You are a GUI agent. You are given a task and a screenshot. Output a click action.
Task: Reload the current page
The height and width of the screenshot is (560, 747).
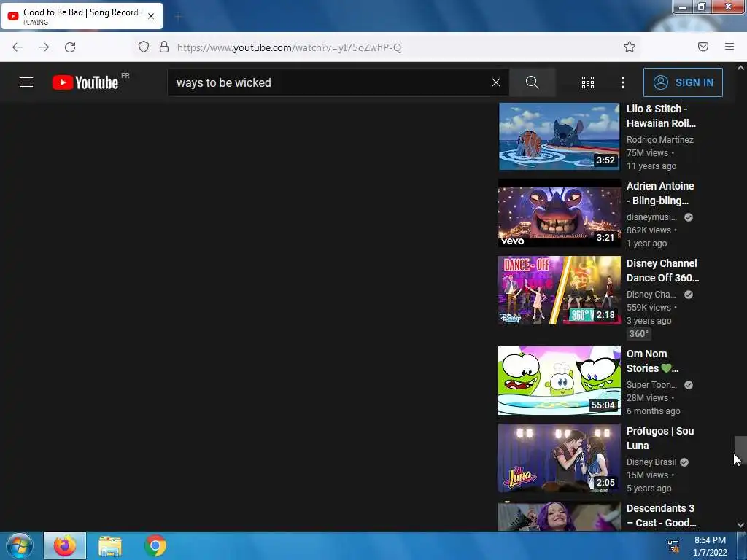70,47
